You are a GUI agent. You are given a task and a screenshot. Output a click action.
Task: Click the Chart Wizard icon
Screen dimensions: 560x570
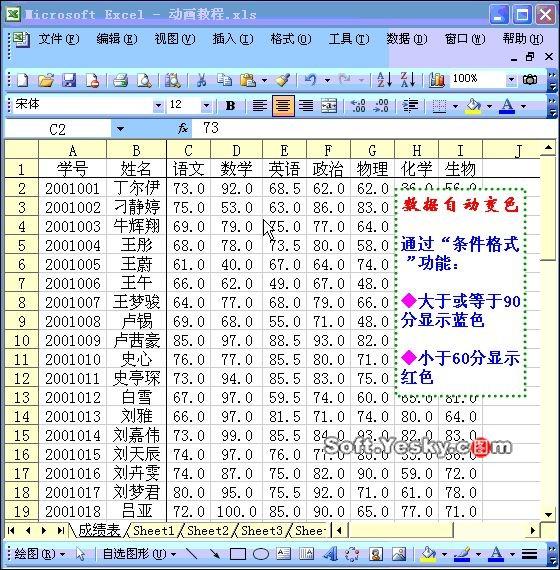coord(437,80)
